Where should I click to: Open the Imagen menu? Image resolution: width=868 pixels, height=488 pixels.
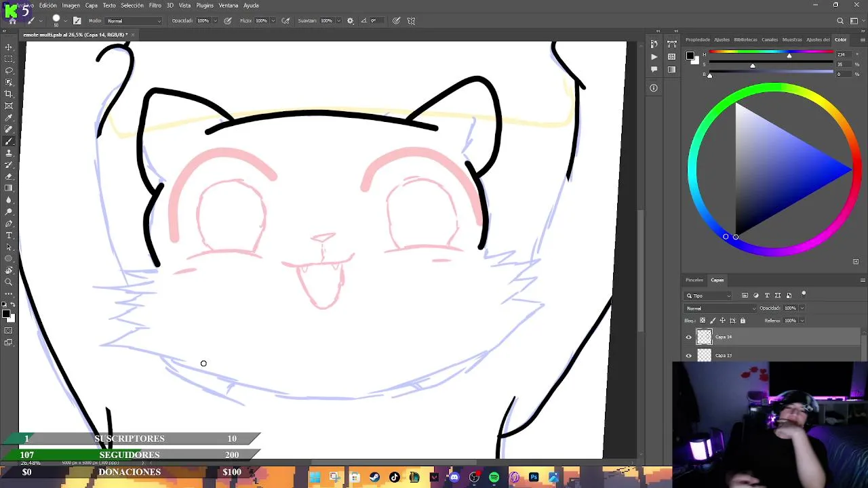click(71, 5)
